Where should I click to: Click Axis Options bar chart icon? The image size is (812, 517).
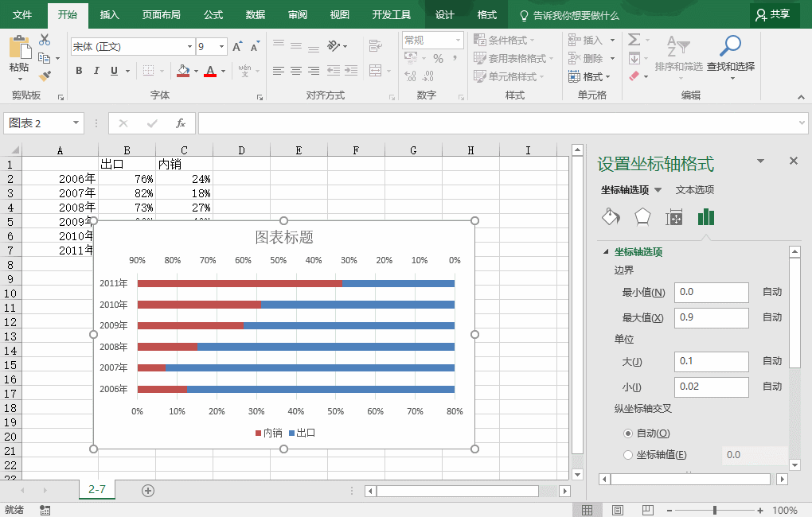(706, 217)
